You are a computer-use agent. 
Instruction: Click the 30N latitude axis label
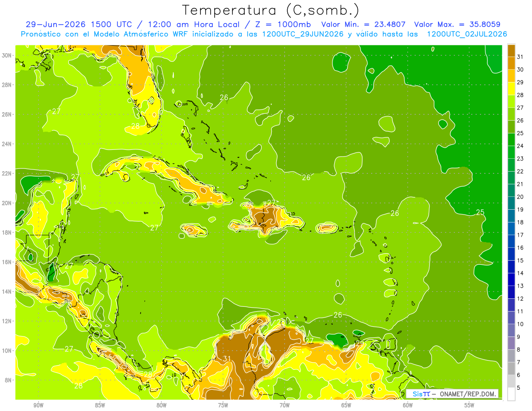(8, 55)
